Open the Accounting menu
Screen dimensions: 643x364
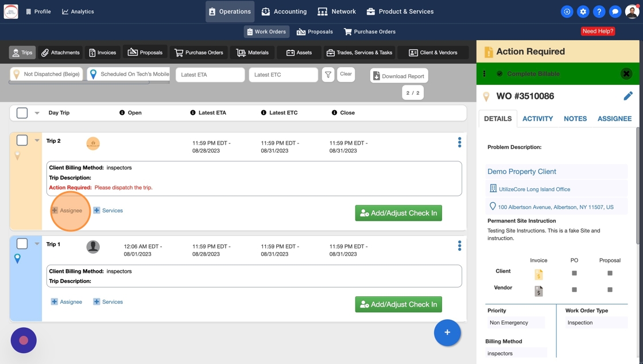pyautogui.click(x=284, y=11)
